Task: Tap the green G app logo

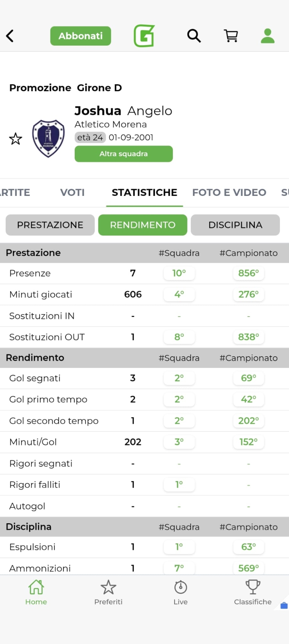Action: click(144, 36)
